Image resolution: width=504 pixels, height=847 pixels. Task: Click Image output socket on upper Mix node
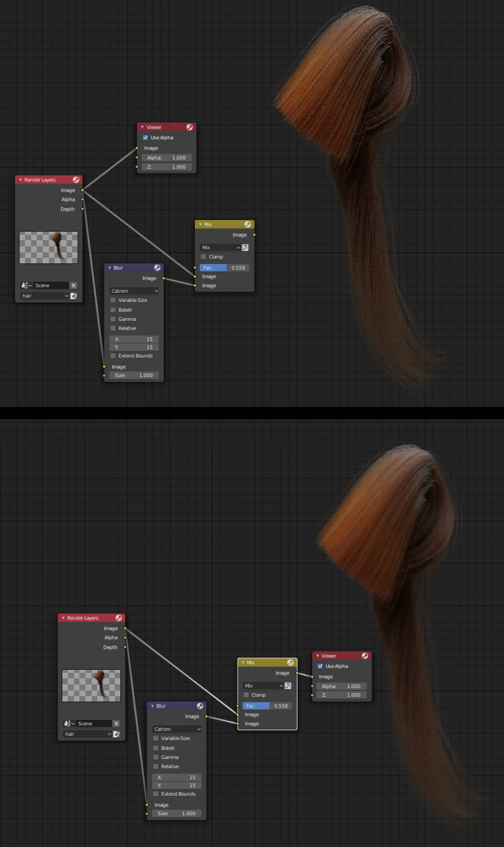pyautogui.click(x=254, y=235)
